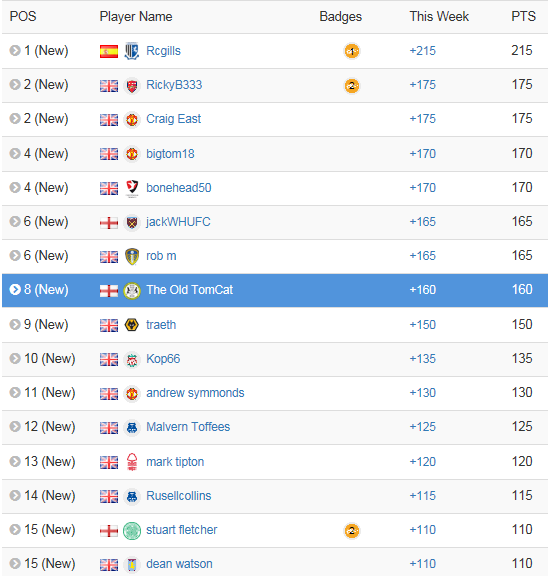Image resolution: width=548 pixels, height=576 pixels.
Task: Open Craig East's player profile
Action: point(173,119)
